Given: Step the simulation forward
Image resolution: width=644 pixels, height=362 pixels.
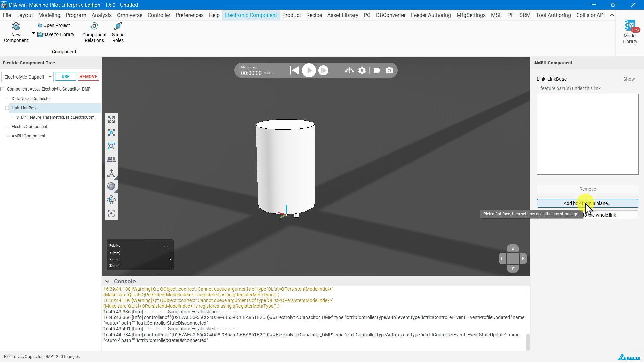Looking at the screenshot, I should click(323, 70).
